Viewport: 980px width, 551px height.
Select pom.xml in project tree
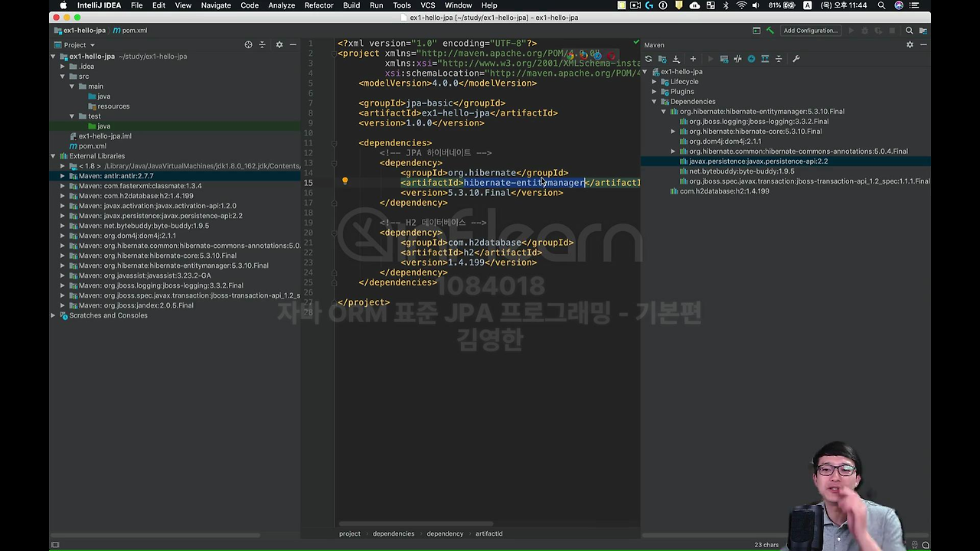pos(93,146)
